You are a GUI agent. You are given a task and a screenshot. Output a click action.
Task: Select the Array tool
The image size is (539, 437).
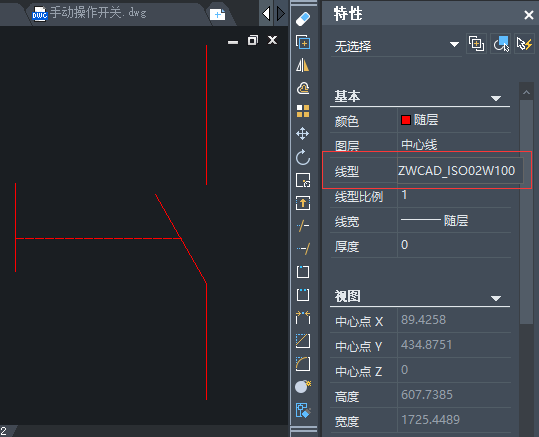pyautogui.click(x=303, y=111)
